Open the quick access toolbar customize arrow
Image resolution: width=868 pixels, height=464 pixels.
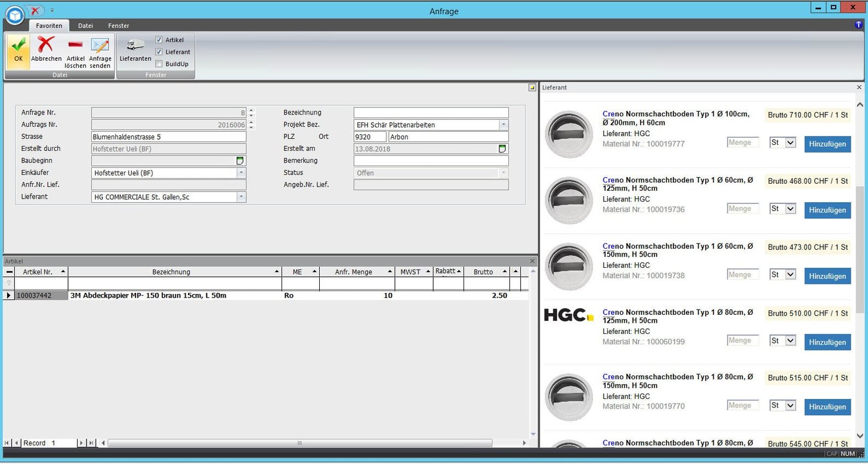[x=52, y=11]
